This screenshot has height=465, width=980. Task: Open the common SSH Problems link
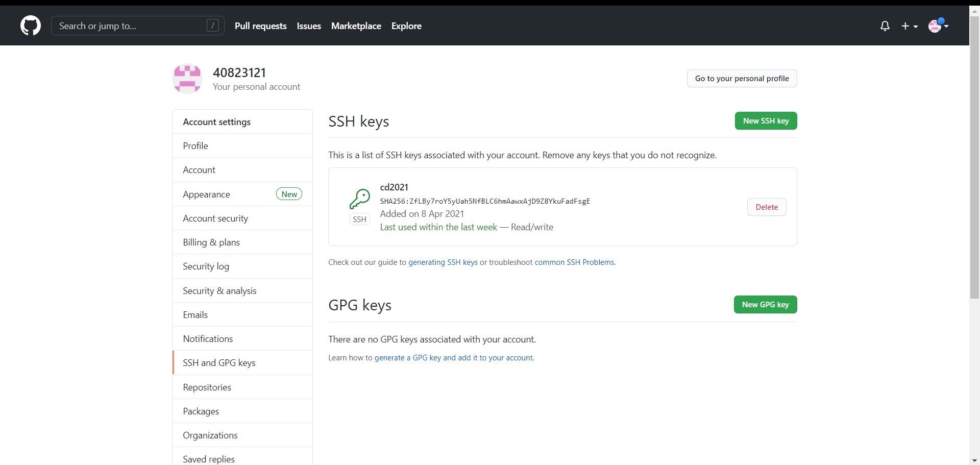[x=574, y=262]
